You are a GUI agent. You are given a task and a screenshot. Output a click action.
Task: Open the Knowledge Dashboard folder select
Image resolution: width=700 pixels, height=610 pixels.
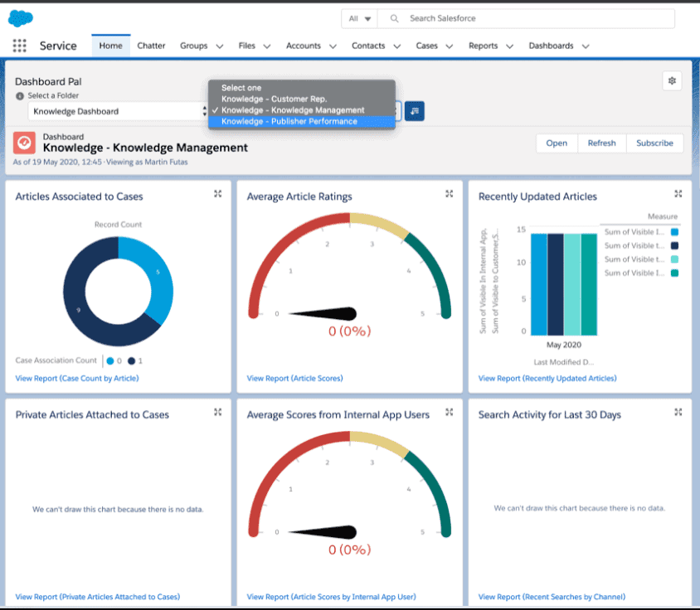(119, 111)
